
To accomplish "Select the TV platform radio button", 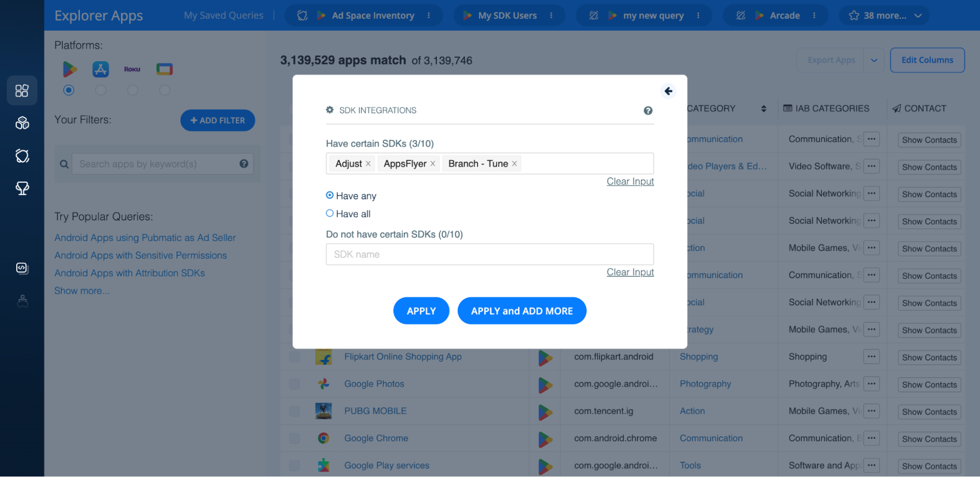I will [x=165, y=90].
